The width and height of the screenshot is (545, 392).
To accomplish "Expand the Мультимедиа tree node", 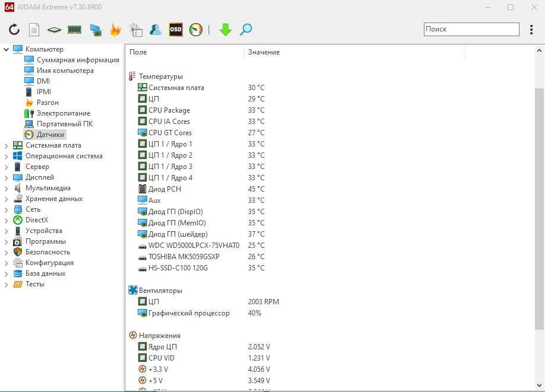I will 6,189.
